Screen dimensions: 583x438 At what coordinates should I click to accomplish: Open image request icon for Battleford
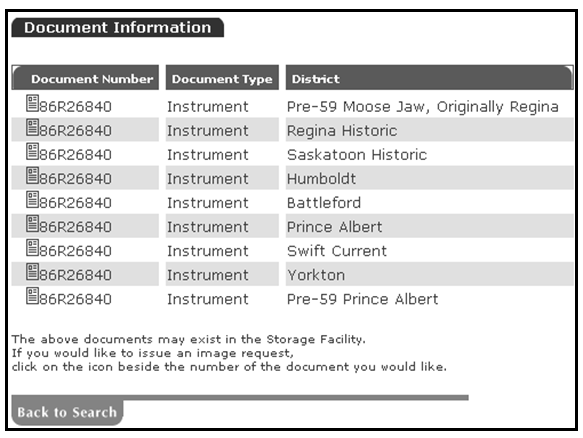click(x=32, y=199)
